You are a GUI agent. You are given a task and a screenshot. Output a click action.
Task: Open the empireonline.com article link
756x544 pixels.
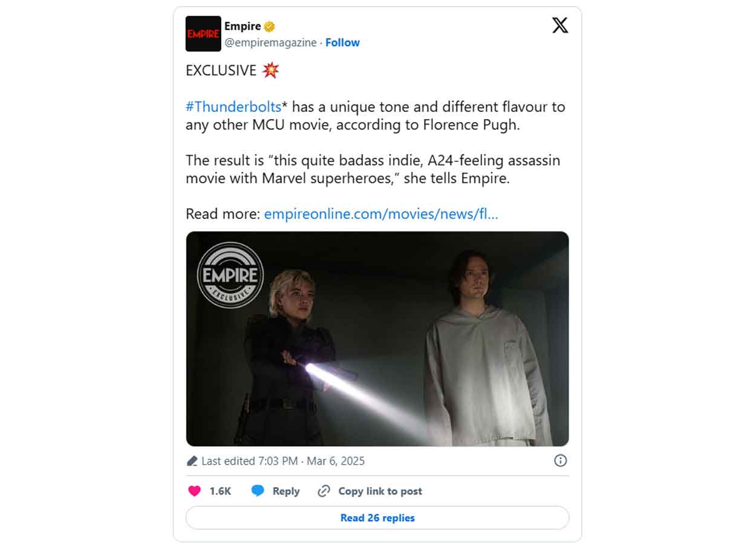381,213
